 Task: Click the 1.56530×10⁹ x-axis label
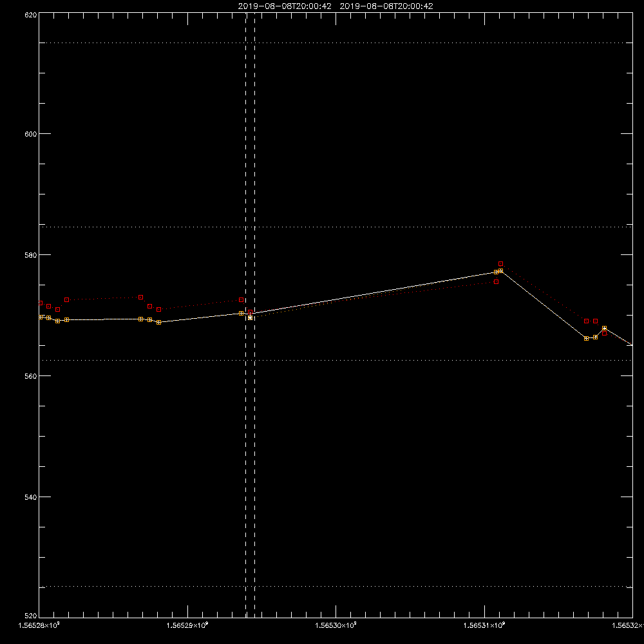[336, 625]
